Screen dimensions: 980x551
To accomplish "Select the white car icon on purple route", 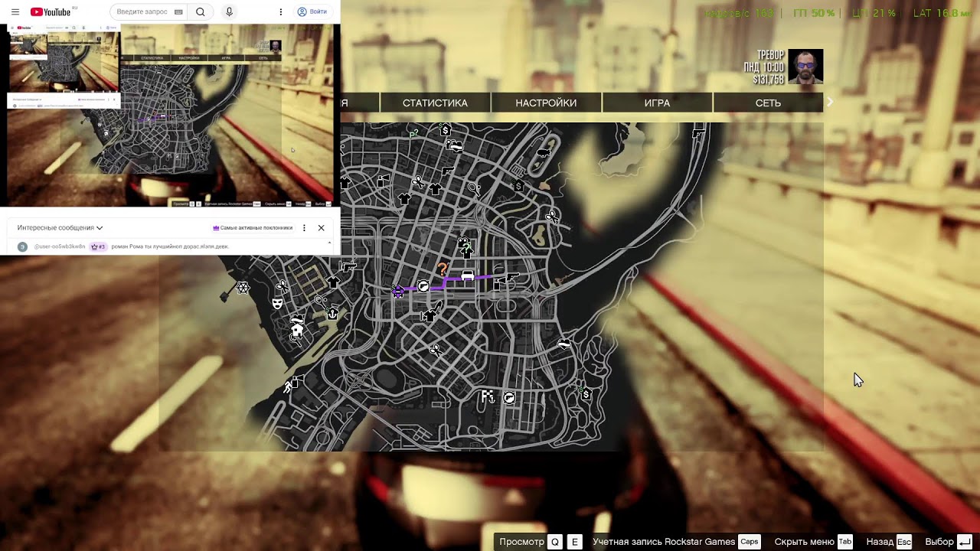I will pos(467,275).
